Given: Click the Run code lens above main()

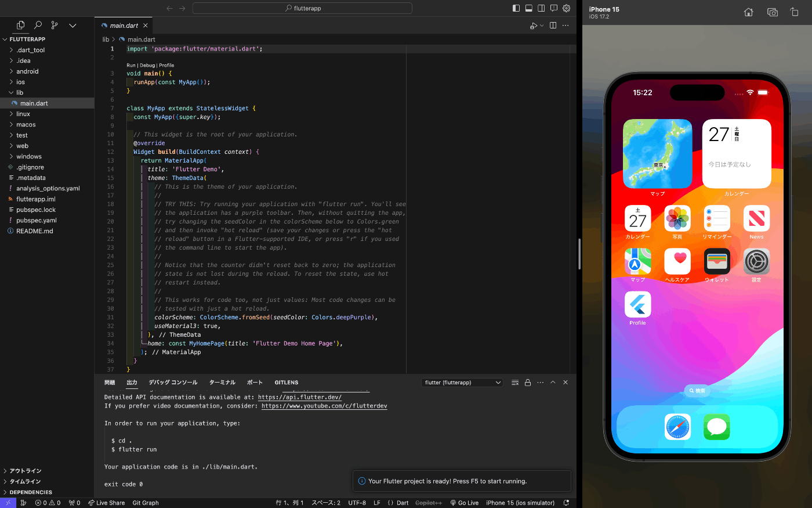Looking at the screenshot, I should click(x=131, y=66).
